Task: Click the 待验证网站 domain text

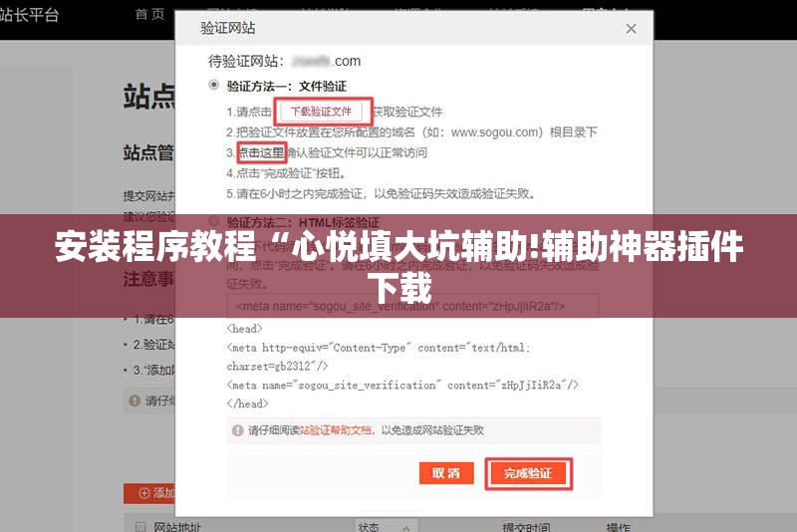Action: click(327, 61)
